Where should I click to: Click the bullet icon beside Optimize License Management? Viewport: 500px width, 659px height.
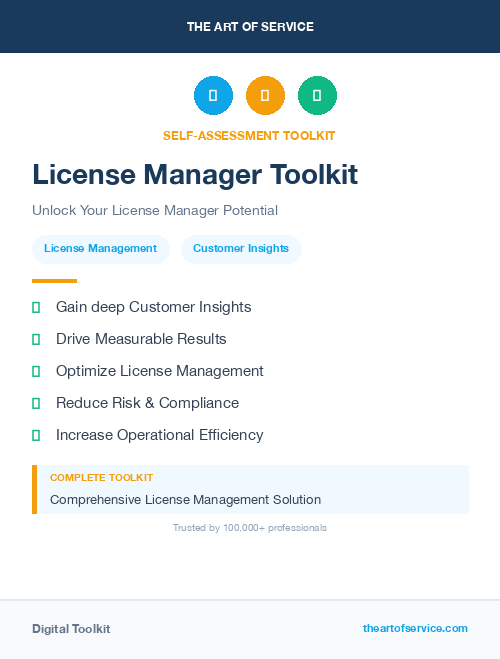click(36, 371)
